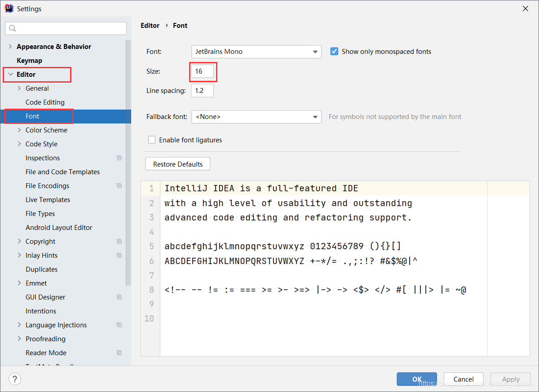Click preview line 'IntelliJ IDEA is a full-featured IDE'
The width and height of the screenshot is (539, 392).
click(261, 189)
